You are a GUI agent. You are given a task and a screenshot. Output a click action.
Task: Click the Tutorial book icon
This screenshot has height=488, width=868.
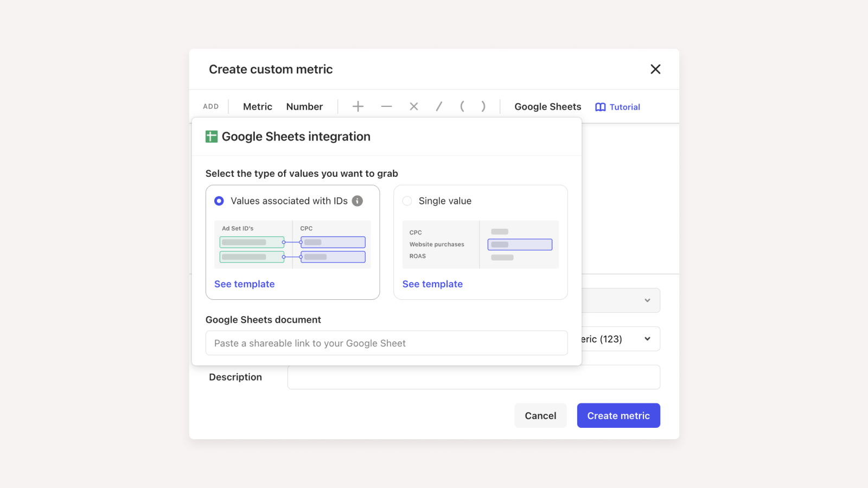[x=601, y=107]
